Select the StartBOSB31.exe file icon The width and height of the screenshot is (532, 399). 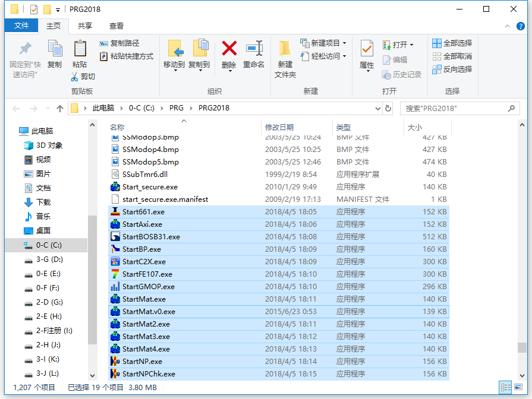pyautogui.click(x=115, y=237)
